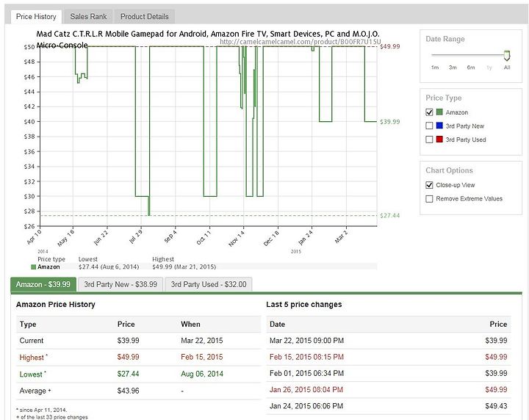The height and width of the screenshot is (420, 529).
Task: Click the When column header
Action: (x=190, y=324)
